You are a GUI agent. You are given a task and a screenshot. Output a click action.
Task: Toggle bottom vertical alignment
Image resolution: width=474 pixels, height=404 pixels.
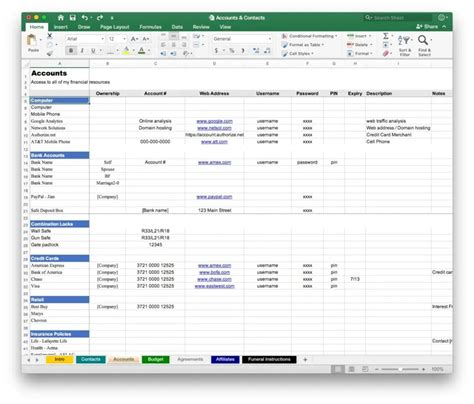(x=184, y=36)
